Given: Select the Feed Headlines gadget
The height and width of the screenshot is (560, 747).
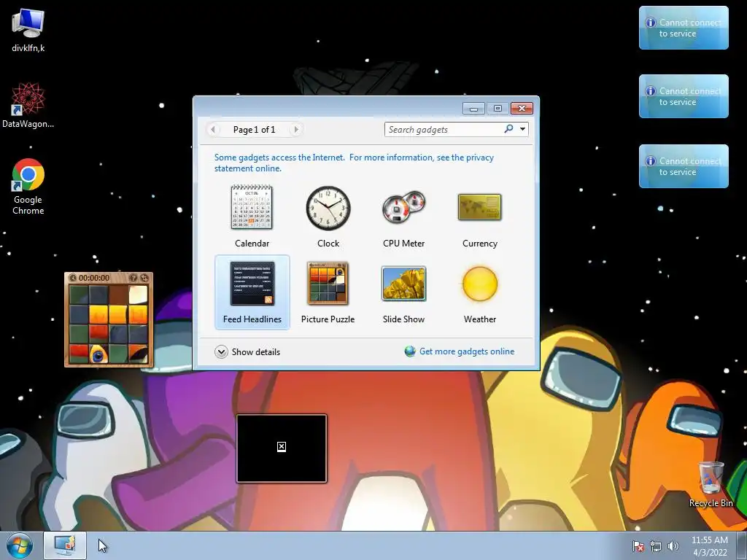Looking at the screenshot, I should pyautogui.click(x=252, y=292).
